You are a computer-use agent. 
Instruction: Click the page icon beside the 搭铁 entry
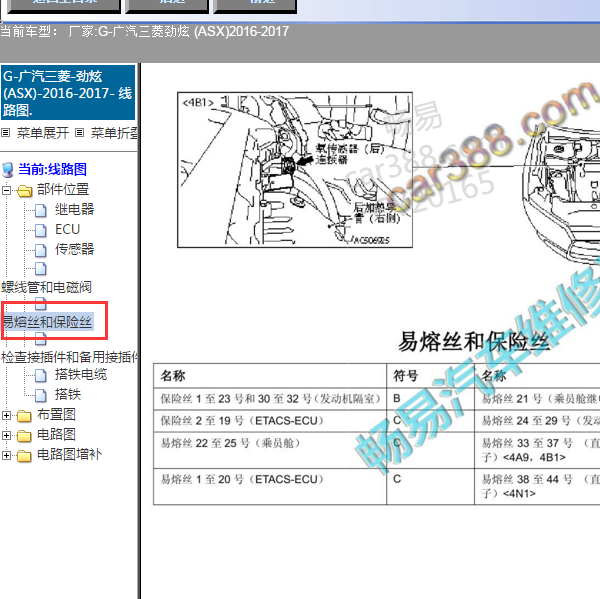[x=41, y=395]
